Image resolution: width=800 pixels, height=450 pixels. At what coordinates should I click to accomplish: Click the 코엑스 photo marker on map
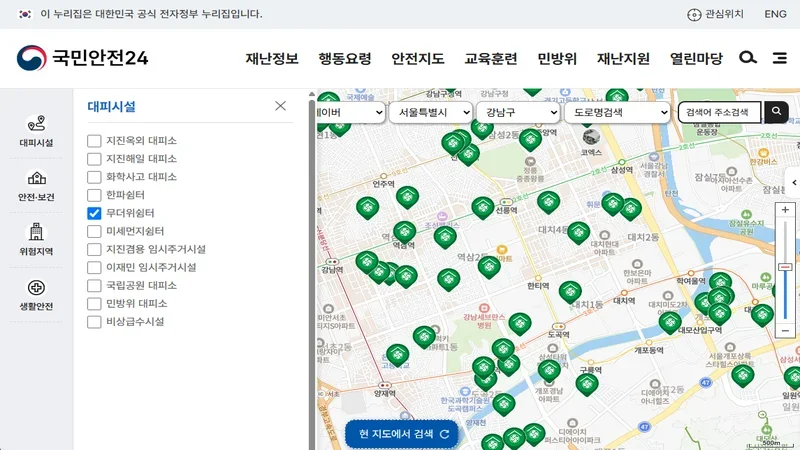click(591, 137)
